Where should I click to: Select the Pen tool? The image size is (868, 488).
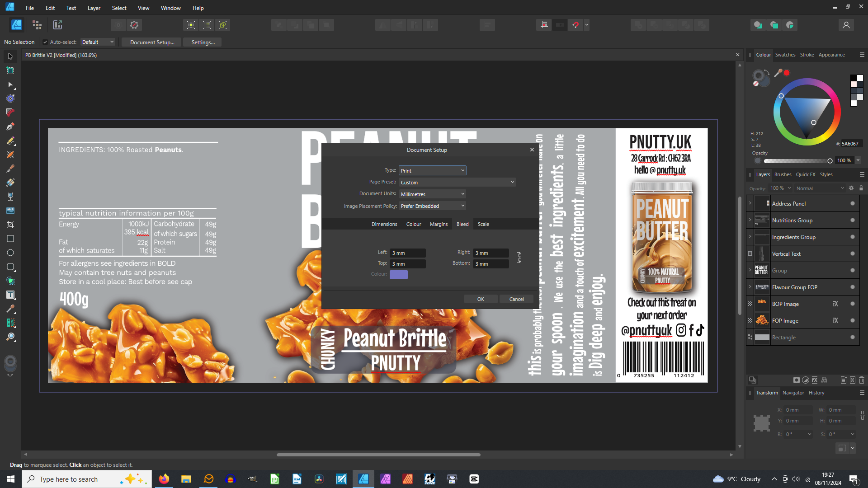point(10,127)
